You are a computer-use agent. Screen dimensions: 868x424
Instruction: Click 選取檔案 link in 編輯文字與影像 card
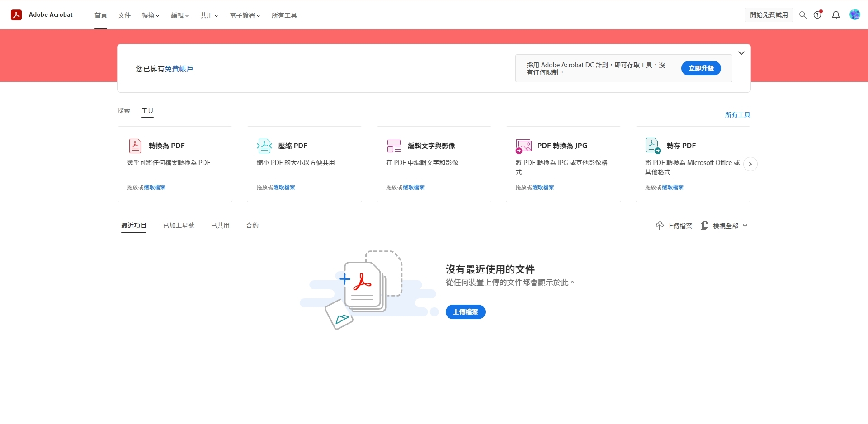(x=413, y=187)
